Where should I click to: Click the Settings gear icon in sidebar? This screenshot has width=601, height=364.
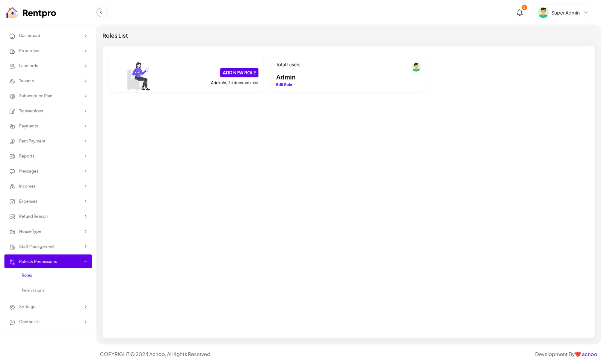point(12,307)
